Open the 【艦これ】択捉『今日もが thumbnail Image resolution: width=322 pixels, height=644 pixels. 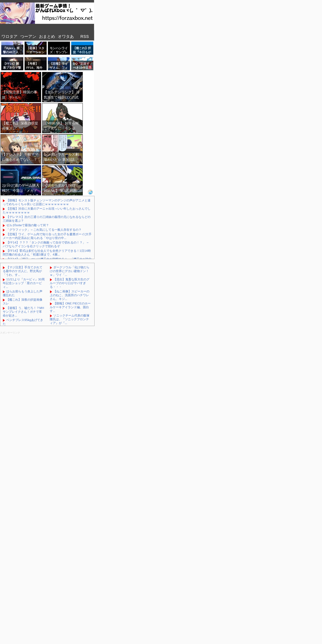pos(82,48)
